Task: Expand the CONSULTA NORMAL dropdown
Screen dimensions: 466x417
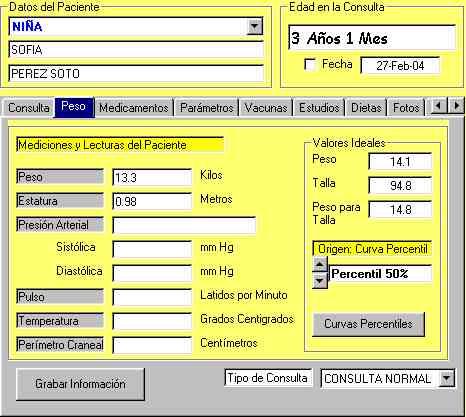Action: coord(446,378)
